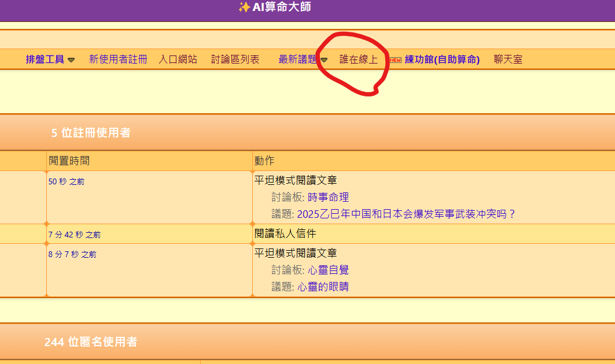Open the 新使用者註冊 registration page
Screen dimensions: 615x364
[x=118, y=59]
